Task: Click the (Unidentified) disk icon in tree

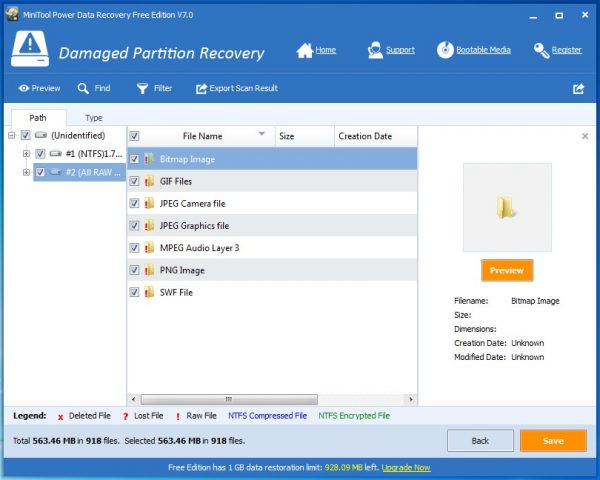Action: 41,135
